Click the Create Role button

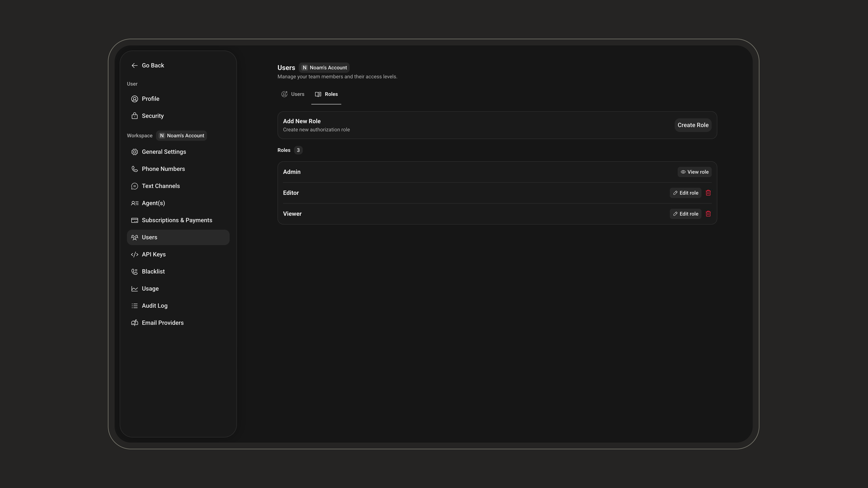[693, 125]
